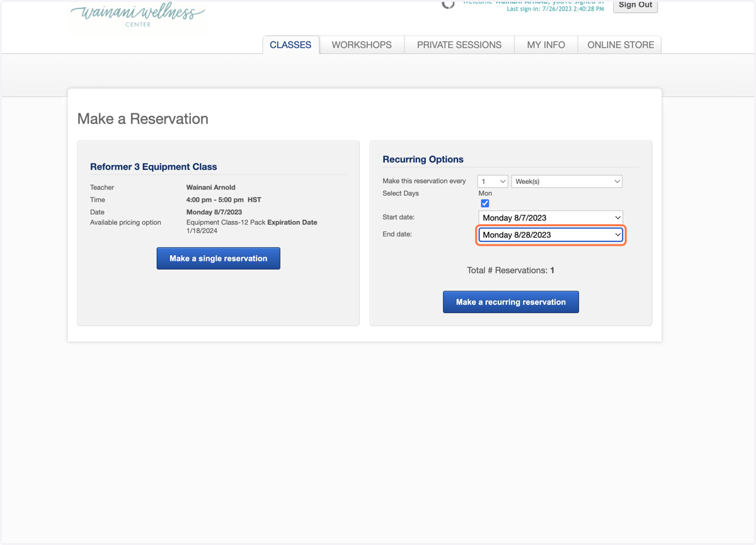
Task: Open the End date dropdown
Action: (x=551, y=234)
